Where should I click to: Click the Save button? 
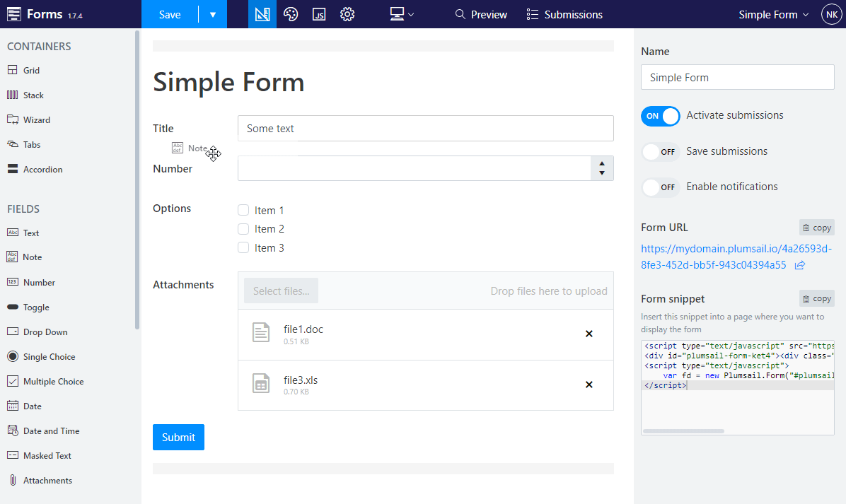coord(170,14)
